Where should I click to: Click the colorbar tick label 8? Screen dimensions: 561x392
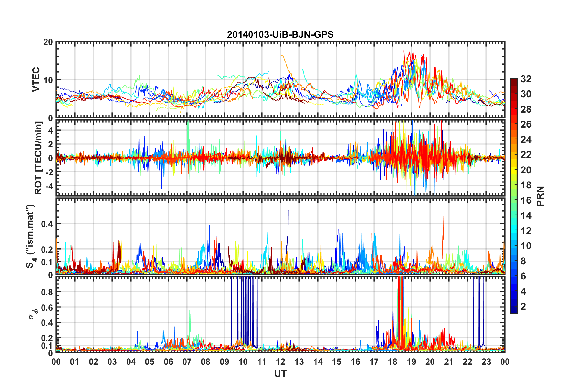point(524,261)
